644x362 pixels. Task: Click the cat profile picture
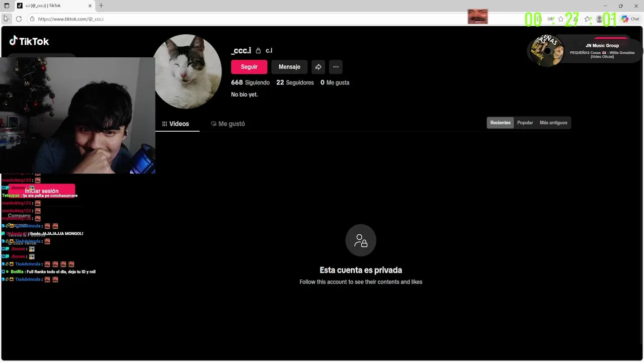[x=187, y=72]
